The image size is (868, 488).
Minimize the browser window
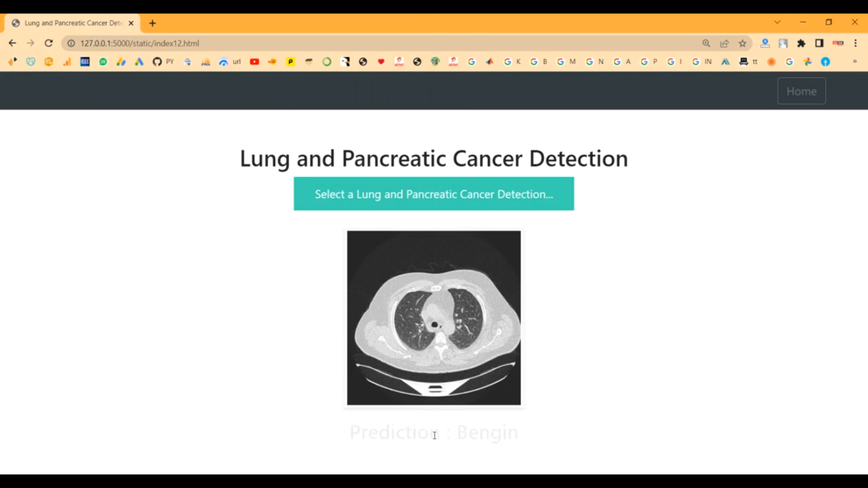coord(803,23)
